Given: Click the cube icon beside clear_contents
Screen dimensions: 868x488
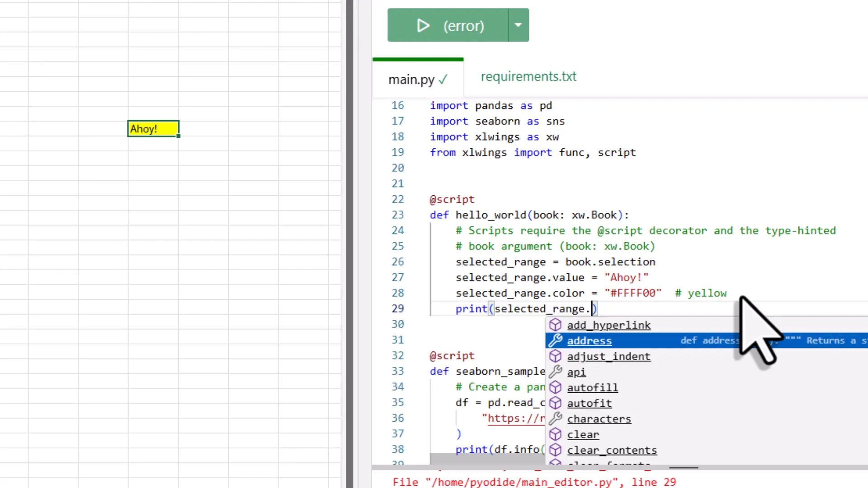Looking at the screenshot, I should point(555,450).
